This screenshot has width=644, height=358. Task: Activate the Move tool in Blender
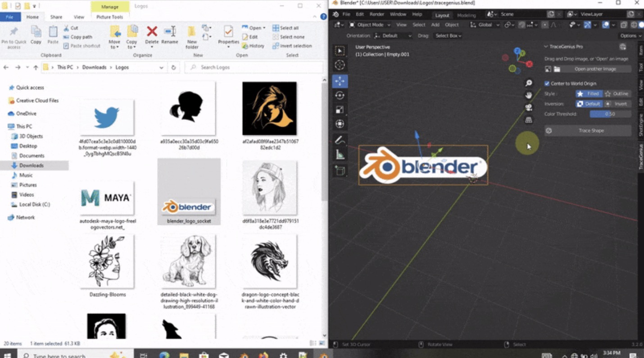coord(340,81)
